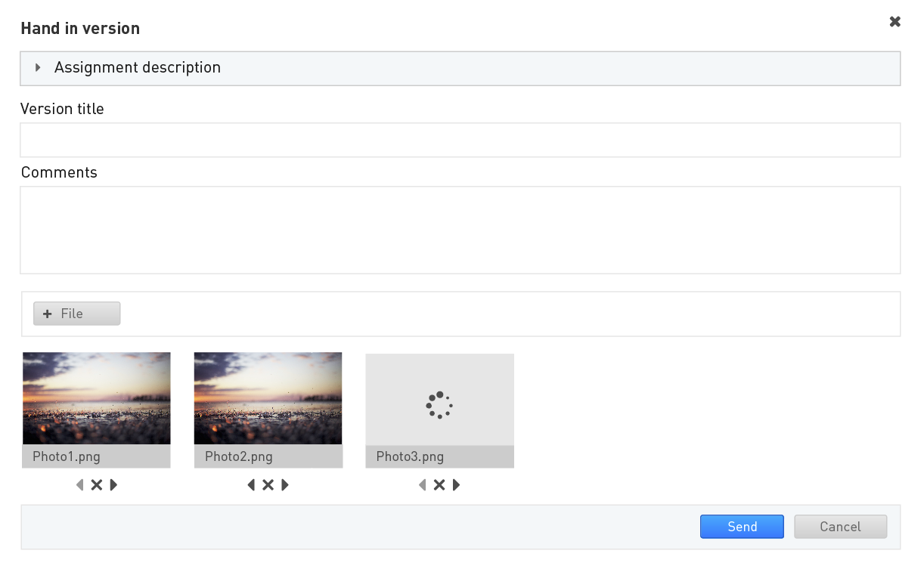Move Photo2.png right with arrow icon
The height and width of the screenshot is (566, 924).
point(285,485)
